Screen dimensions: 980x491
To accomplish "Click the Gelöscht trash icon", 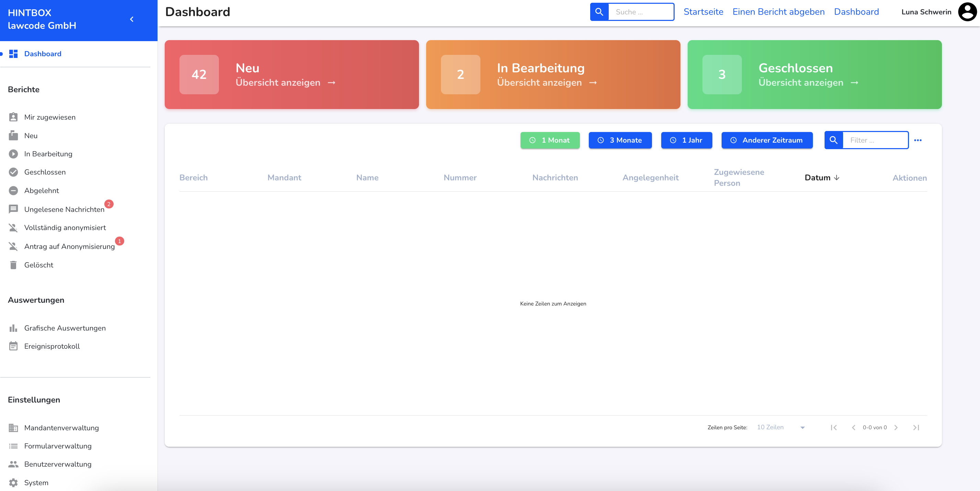I will coord(13,265).
